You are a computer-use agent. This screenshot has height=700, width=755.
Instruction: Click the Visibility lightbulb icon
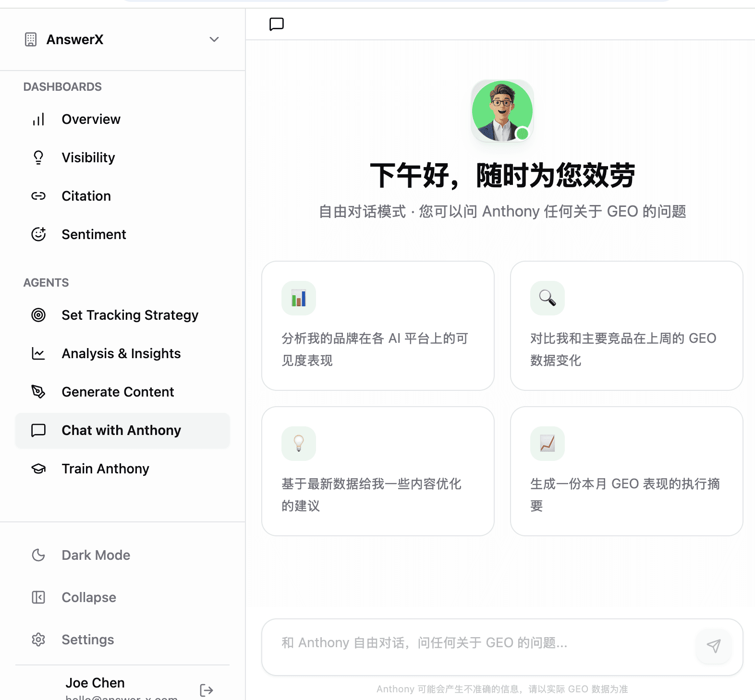click(38, 157)
